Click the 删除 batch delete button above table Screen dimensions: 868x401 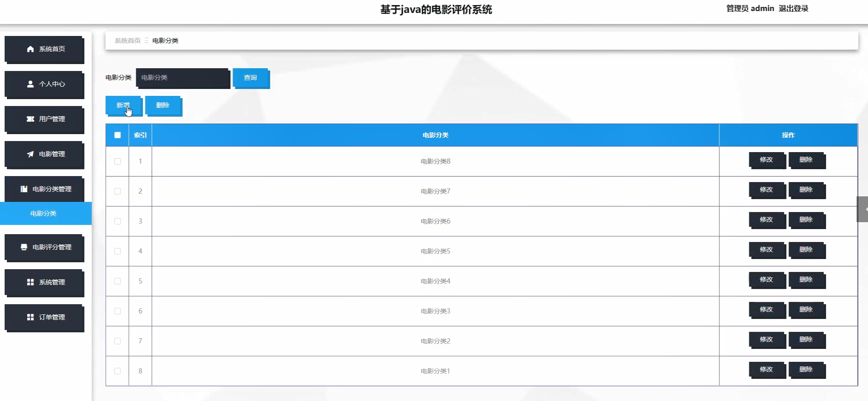click(163, 106)
